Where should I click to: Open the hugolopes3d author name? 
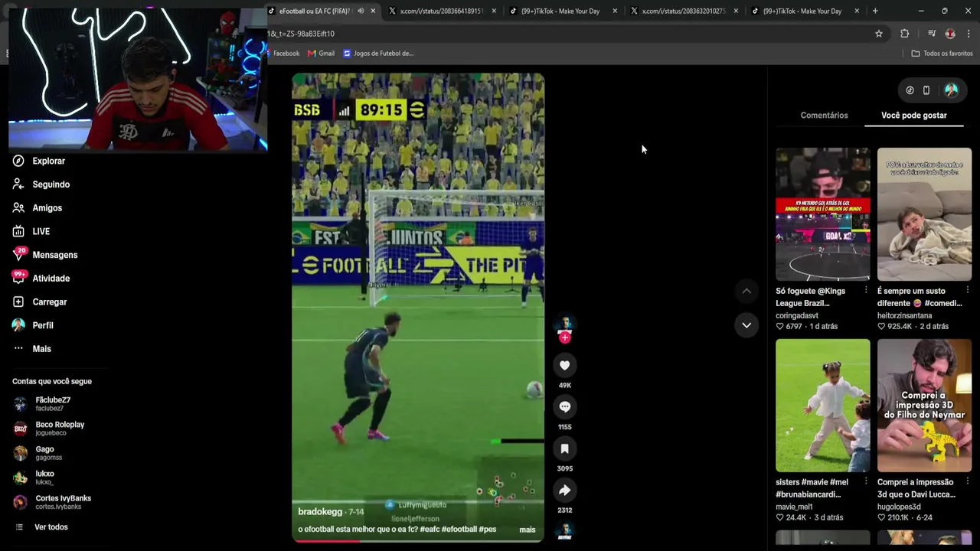pos(899,507)
